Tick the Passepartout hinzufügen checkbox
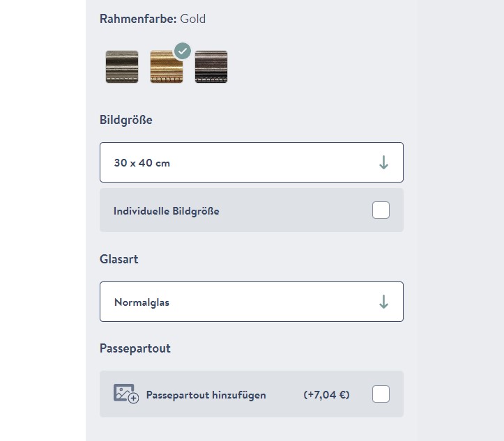504x441 pixels. pos(381,394)
